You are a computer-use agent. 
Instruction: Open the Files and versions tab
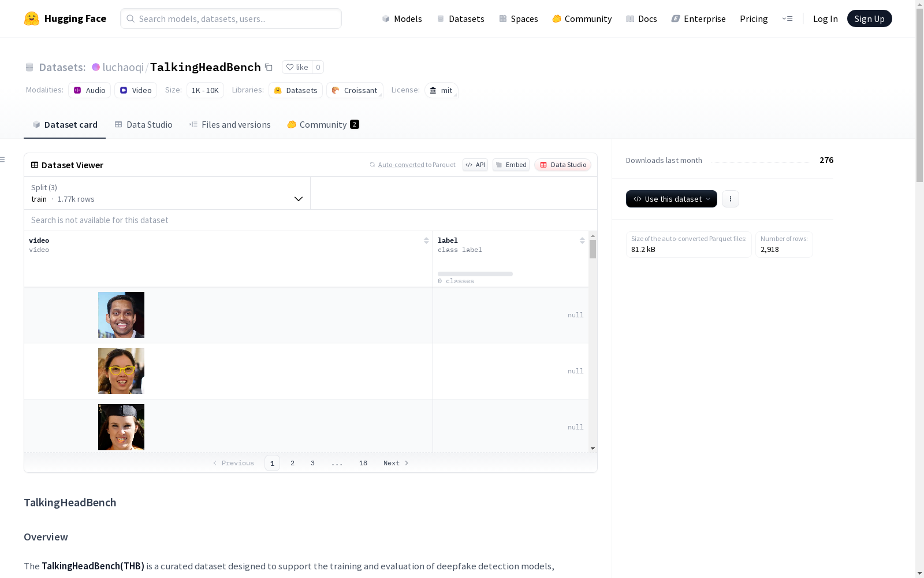(230, 124)
